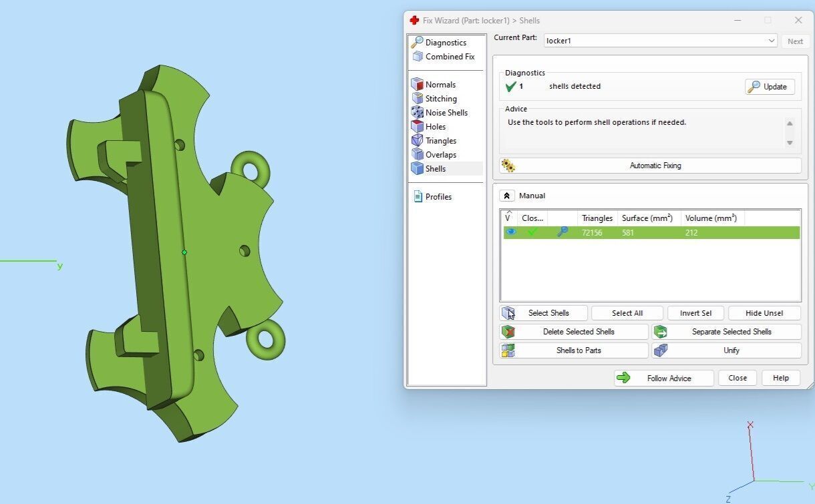Click the Overlaps cube icon
The width and height of the screenshot is (815, 504).
coord(418,155)
